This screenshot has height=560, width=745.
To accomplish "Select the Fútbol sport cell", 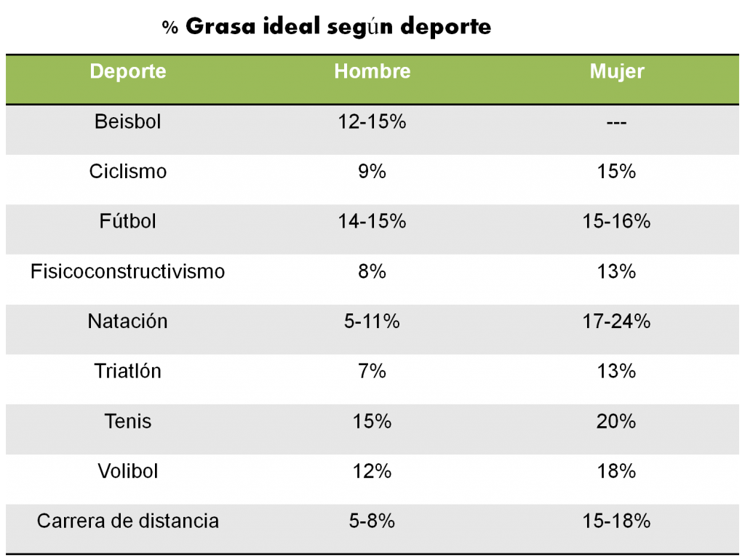I will click(x=128, y=221).
